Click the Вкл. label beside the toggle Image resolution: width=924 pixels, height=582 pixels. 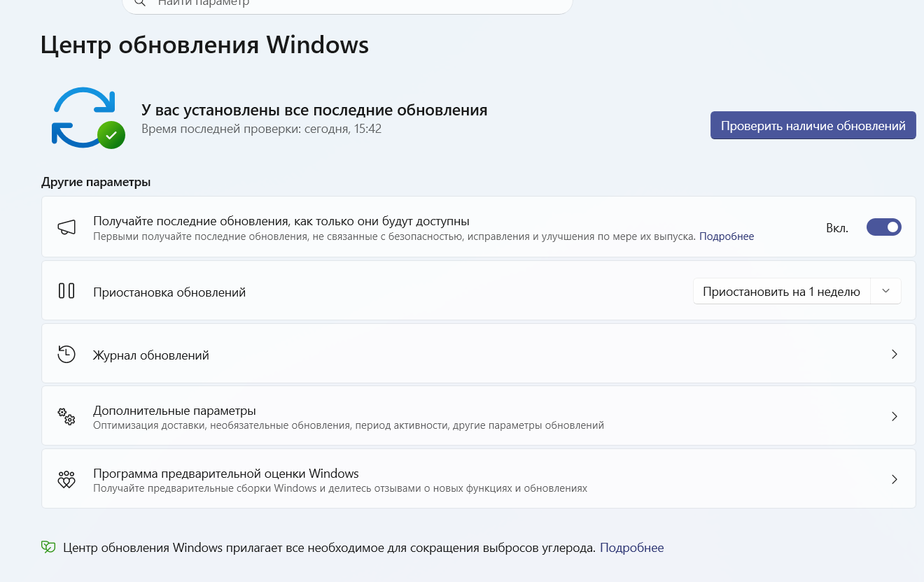click(x=837, y=228)
